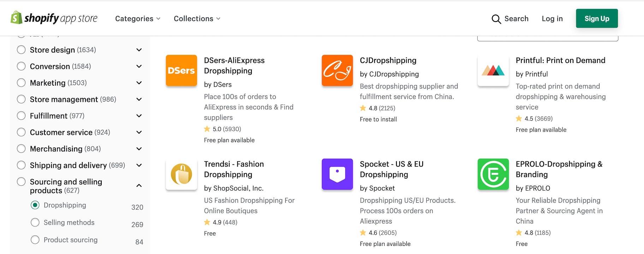Open the green EPROLO app icon
The width and height of the screenshot is (644, 254).
pyautogui.click(x=493, y=174)
